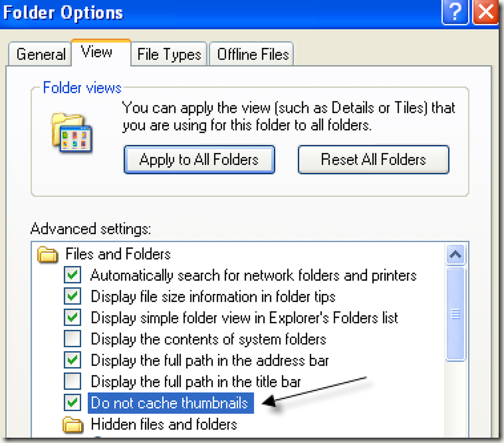The height and width of the screenshot is (443, 504).
Task: Select Hidden files and folders tree item
Action: click(164, 424)
